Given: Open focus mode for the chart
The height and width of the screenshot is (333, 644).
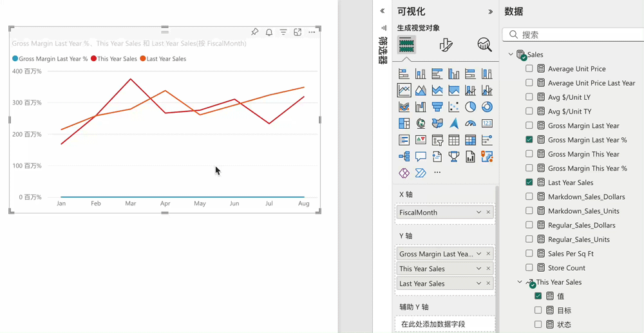Looking at the screenshot, I should click(x=298, y=32).
